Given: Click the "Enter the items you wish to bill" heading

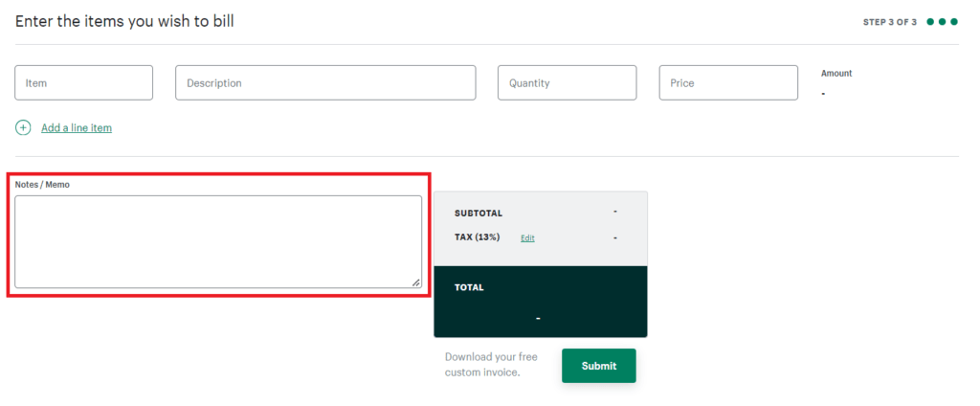Looking at the screenshot, I should [124, 21].
